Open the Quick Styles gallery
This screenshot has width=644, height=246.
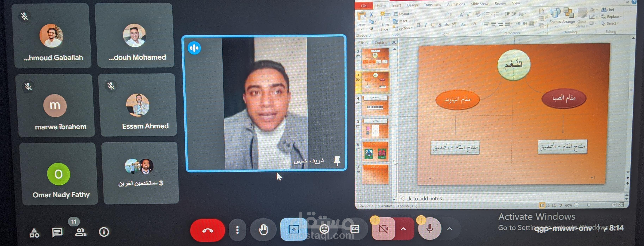point(582,17)
